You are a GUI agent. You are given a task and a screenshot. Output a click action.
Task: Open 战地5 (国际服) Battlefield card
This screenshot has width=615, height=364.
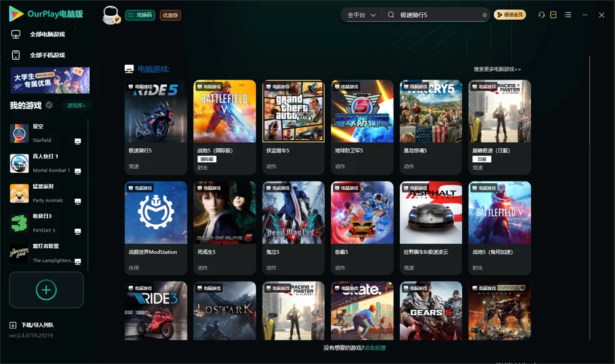point(224,127)
